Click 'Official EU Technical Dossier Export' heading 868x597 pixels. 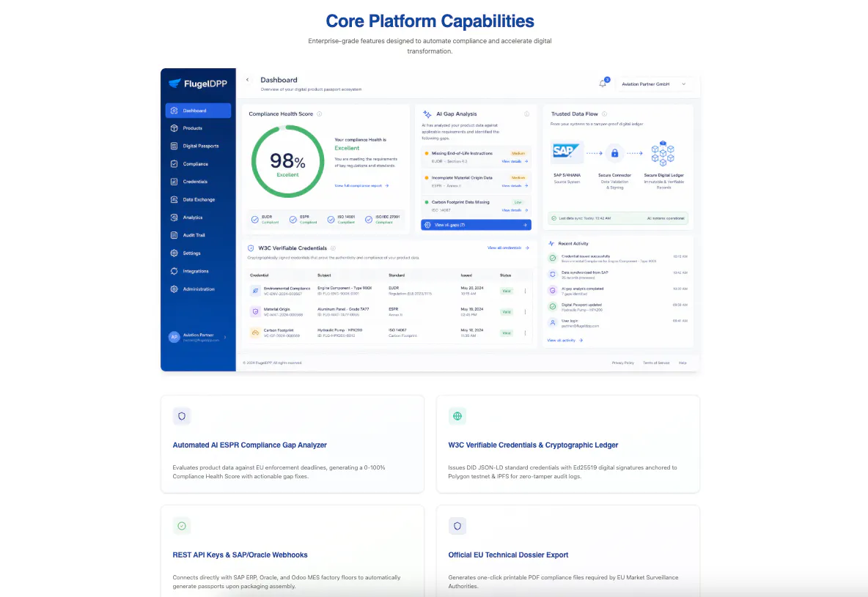[x=508, y=555]
